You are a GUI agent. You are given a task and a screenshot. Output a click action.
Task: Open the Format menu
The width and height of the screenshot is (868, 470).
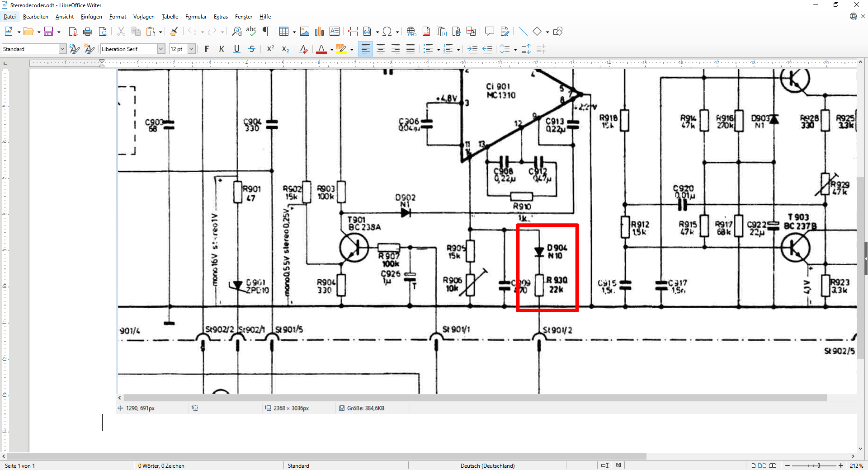point(118,17)
